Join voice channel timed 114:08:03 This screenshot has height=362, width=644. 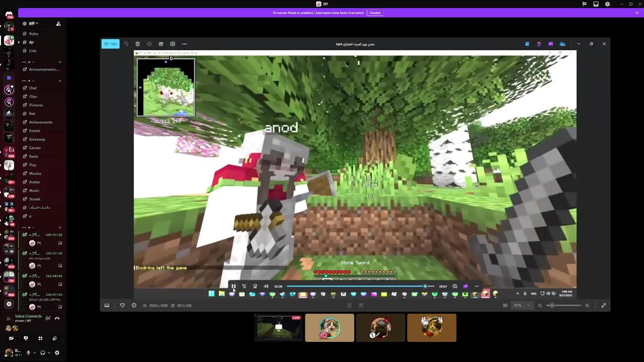(x=42, y=276)
